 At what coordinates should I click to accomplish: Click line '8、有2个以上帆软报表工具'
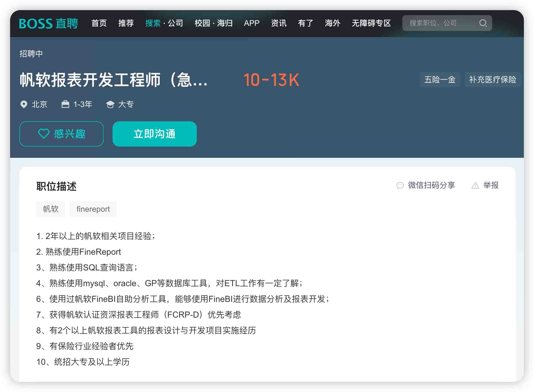coord(146,330)
